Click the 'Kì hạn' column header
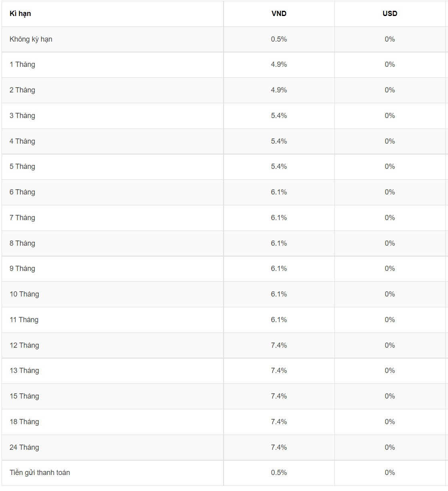The width and height of the screenshot is (448, 491). (20, 14)
